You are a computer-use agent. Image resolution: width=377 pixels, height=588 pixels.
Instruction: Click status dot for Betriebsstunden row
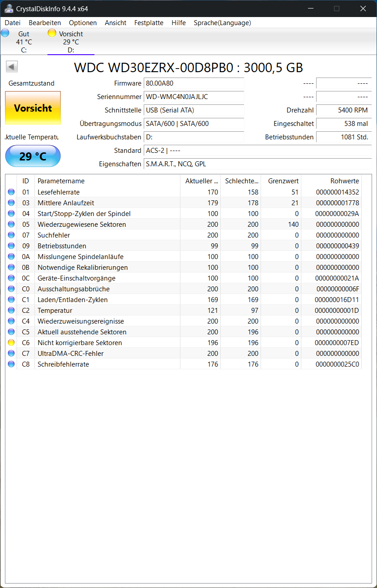pyautogui.click(x=11, y=246)
